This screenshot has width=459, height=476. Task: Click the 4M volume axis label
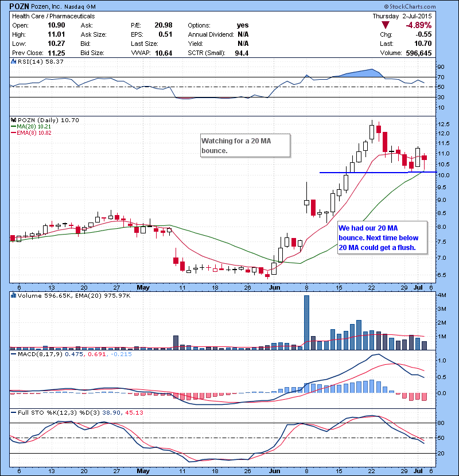(442, 295)
